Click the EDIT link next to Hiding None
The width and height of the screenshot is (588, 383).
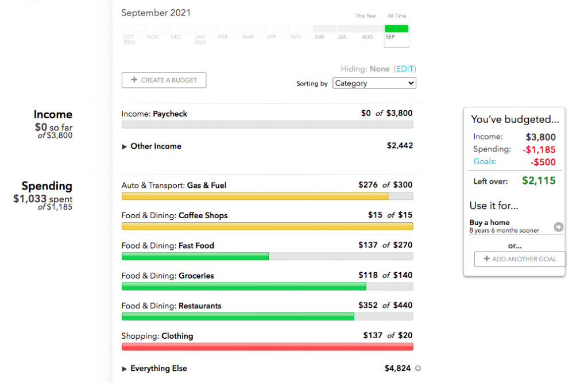[405, 68]
